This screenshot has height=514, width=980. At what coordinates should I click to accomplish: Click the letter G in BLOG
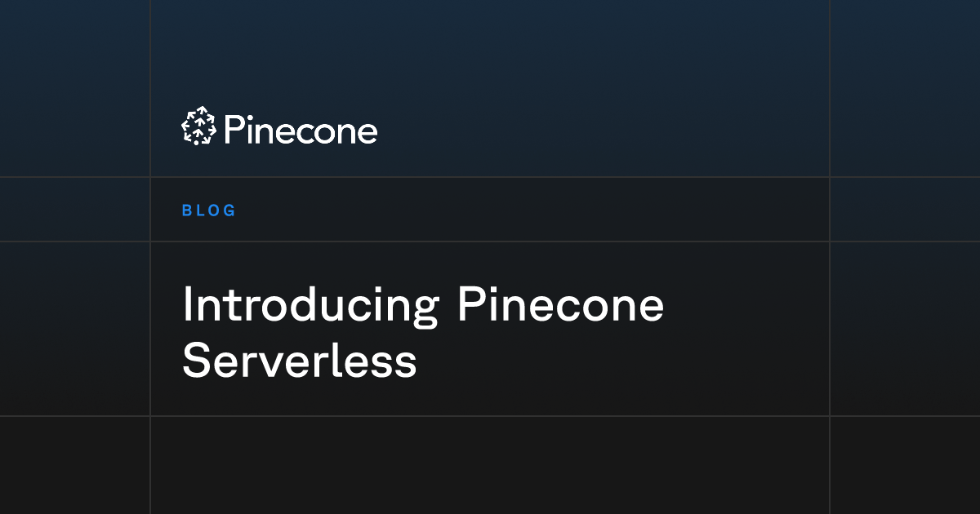tap(229, 210)
